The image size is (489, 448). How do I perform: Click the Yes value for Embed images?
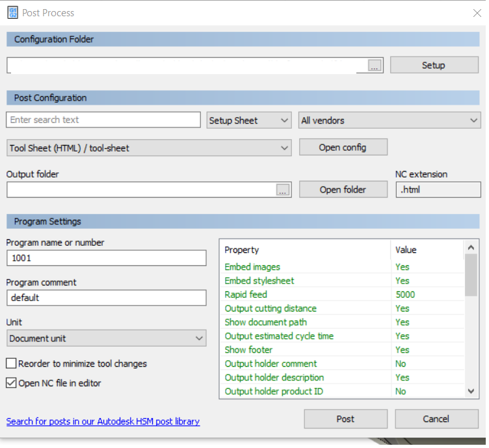click(x=403, y=267)
